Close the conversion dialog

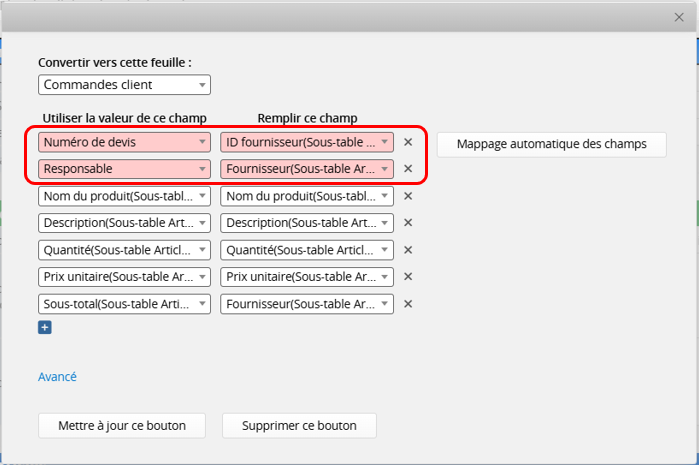coord(679,17)
